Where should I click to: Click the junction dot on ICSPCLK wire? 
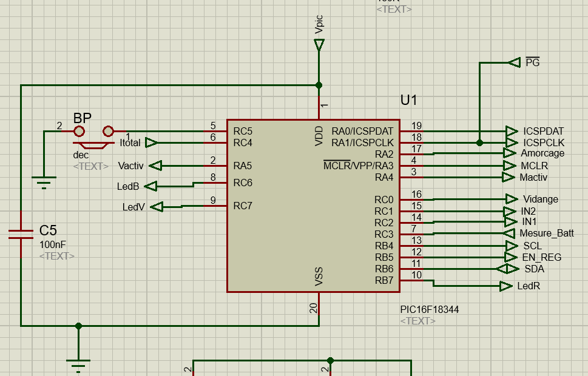(479, 143)
